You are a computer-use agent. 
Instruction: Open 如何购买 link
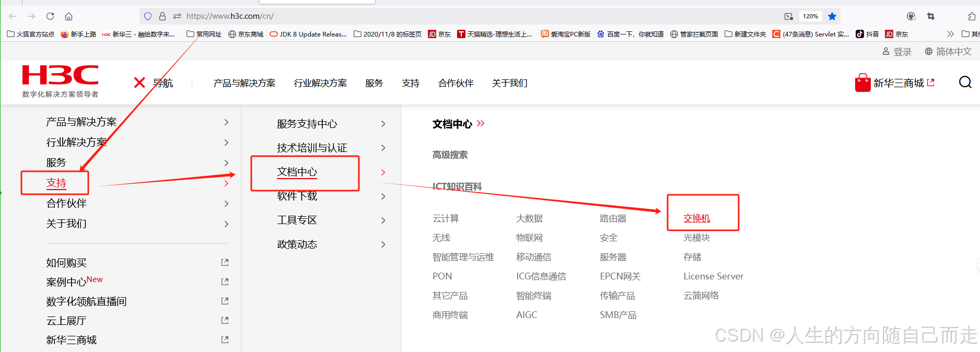pos(66,263)
